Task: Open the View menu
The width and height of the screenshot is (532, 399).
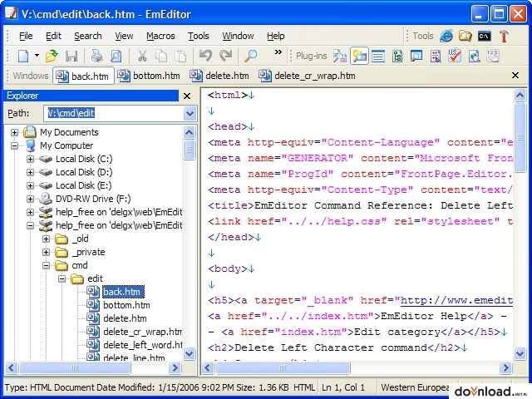Action: (x=124, y=36)
